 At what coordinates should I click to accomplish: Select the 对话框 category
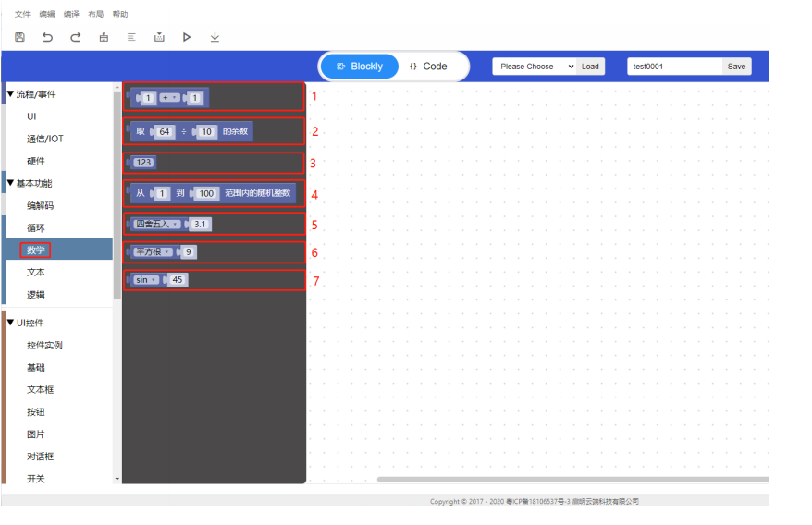40,457
